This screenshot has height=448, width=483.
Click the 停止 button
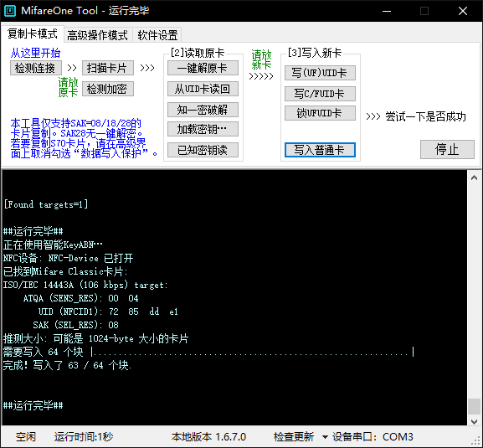click(447, 150)
